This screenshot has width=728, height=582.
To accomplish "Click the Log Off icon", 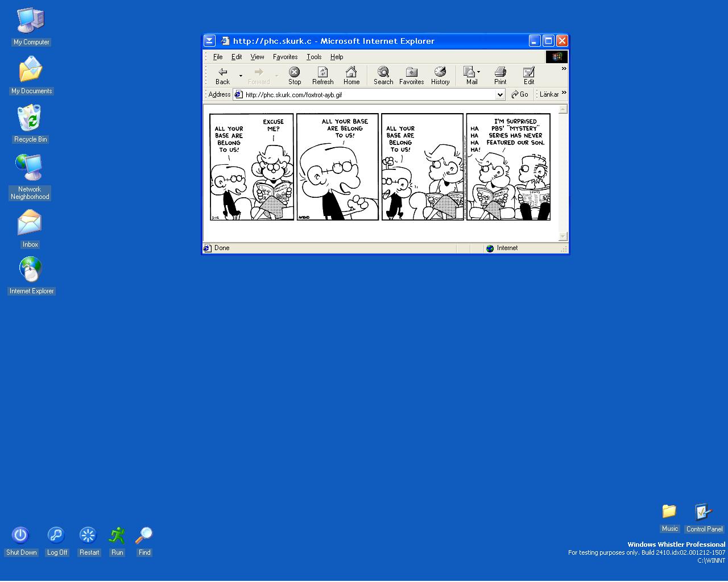I will coord(57,541).
